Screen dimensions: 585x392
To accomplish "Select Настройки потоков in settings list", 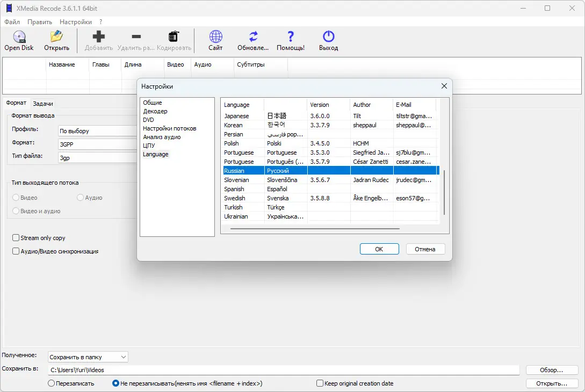I will (170, 128).
